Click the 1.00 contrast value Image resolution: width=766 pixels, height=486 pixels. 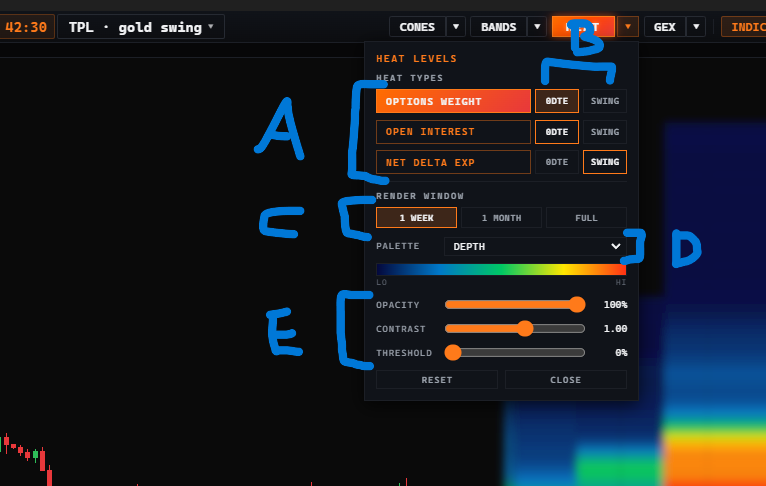[616, 329]
